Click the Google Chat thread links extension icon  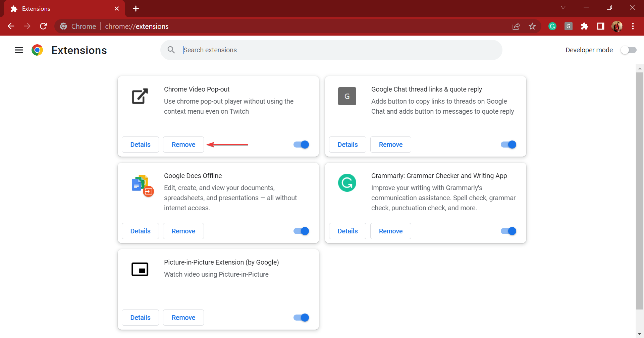[347, 96]
